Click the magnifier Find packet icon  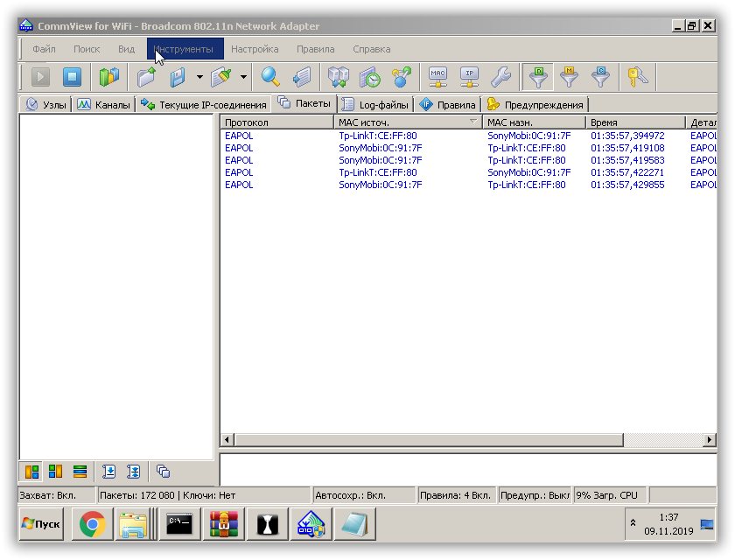[270, 77]
